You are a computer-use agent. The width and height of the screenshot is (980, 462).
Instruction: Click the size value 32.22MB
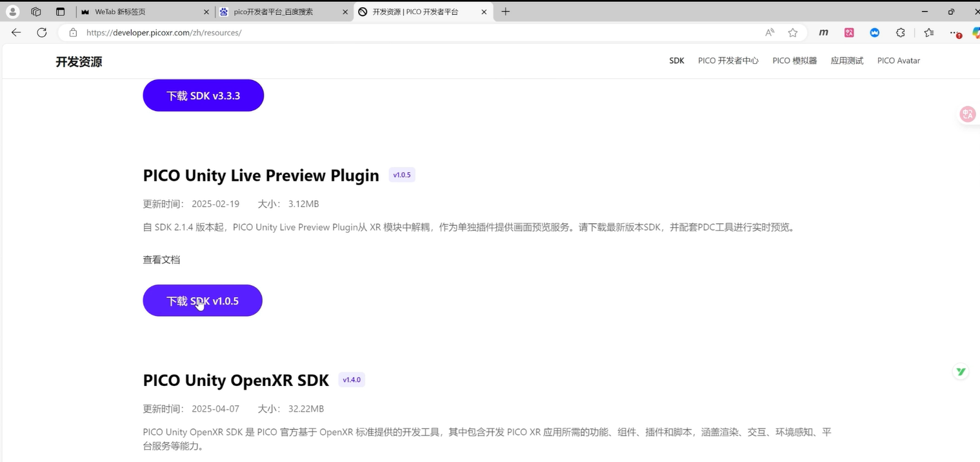(x=306, y=409)
